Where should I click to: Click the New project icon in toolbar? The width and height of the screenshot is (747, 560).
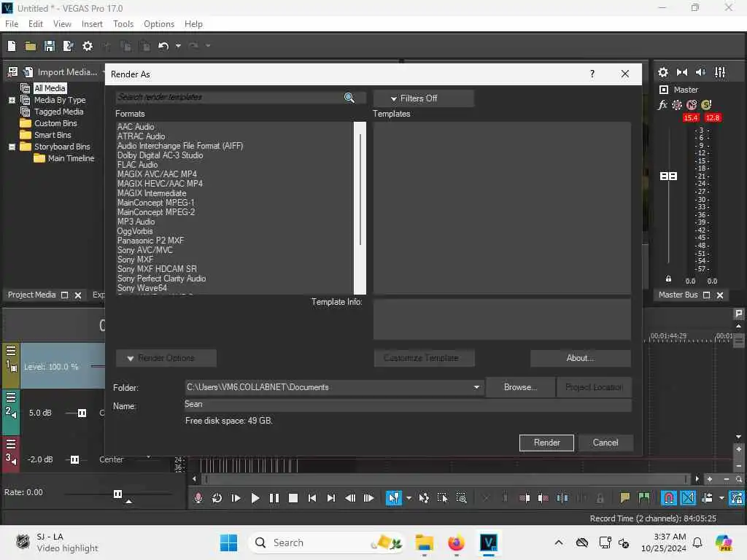pos(12,46)
